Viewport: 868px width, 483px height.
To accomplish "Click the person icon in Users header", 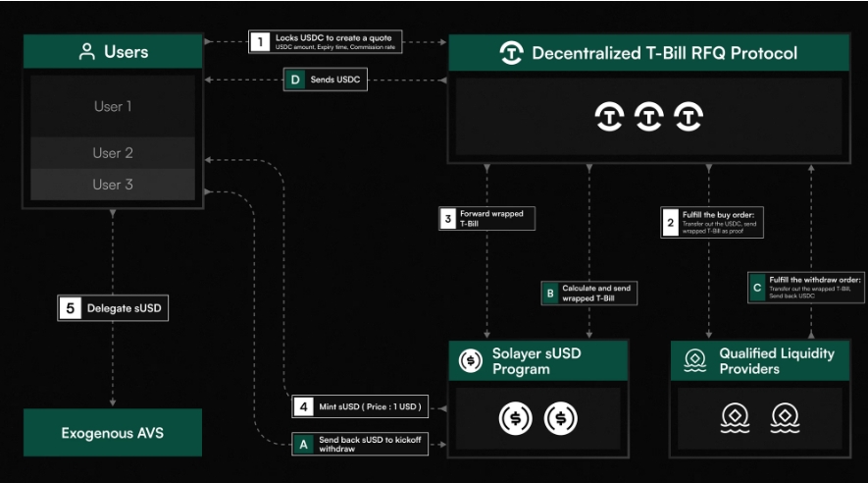I will [x=87, y=51].
